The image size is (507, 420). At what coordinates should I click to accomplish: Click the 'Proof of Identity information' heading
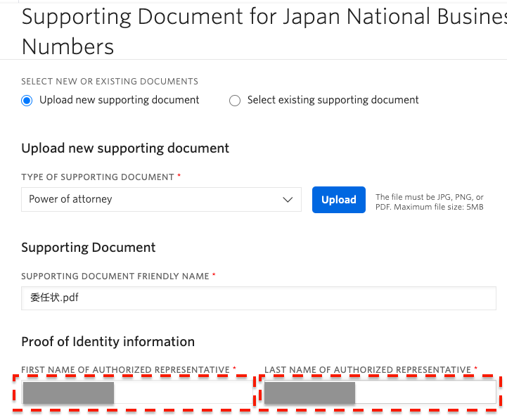click(108, 342)
